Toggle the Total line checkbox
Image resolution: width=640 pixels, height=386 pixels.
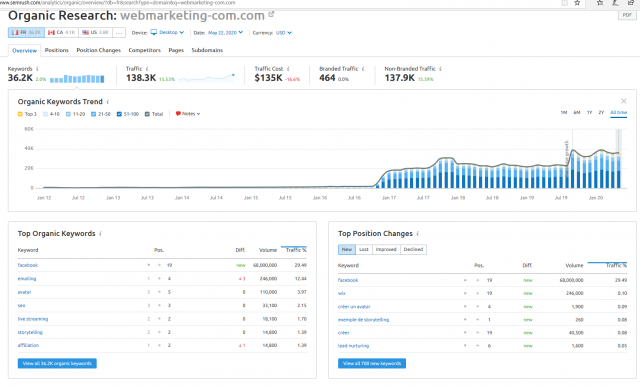(147, 114)
